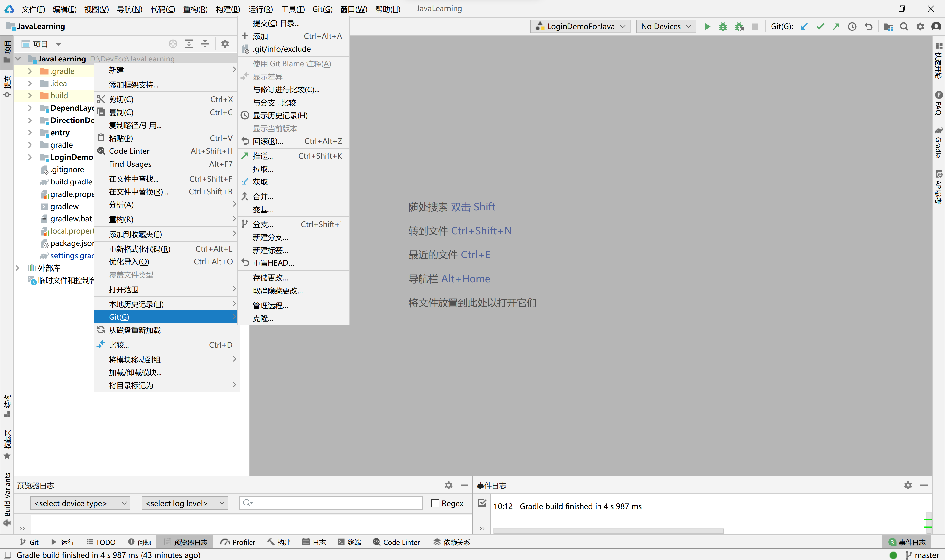The width and height of the screenshot is (945, 560).
Task: Click locate current file target icon
Action: [x=173, y=44]
